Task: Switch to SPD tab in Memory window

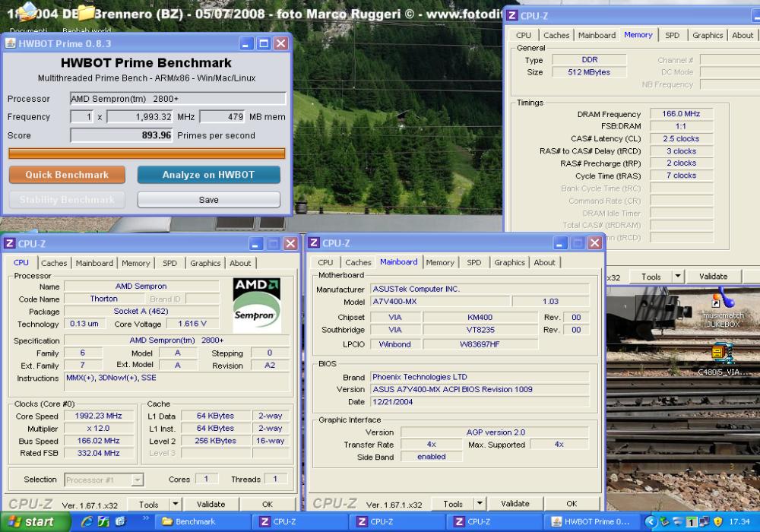Action: pos(672,35)
